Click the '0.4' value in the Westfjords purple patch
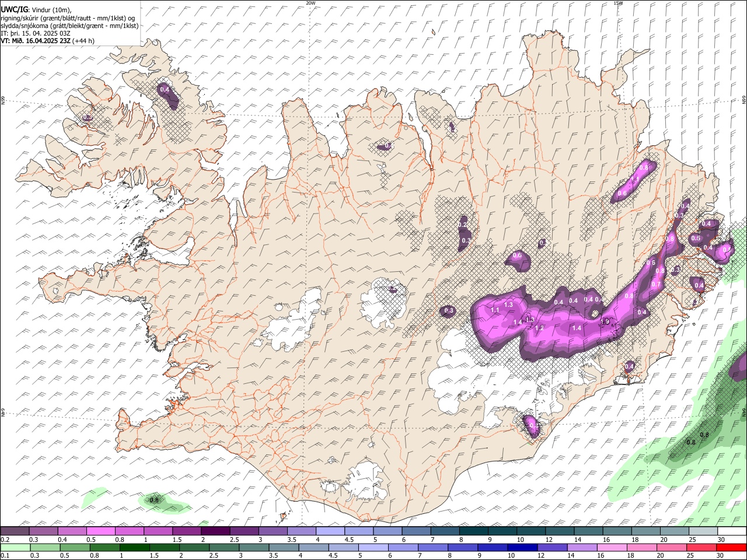Screen dimensions: 747x560 pyautogui.click(x=165, y=89)
